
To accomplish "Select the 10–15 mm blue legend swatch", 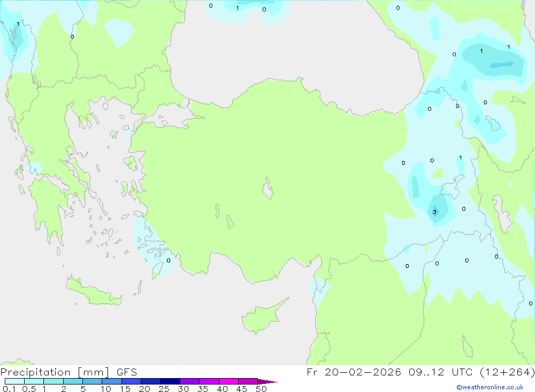I will tap(112, 381).
